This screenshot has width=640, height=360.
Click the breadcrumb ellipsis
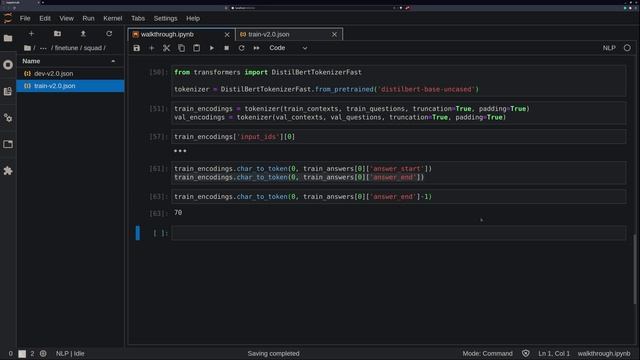[x=43, y=48]
